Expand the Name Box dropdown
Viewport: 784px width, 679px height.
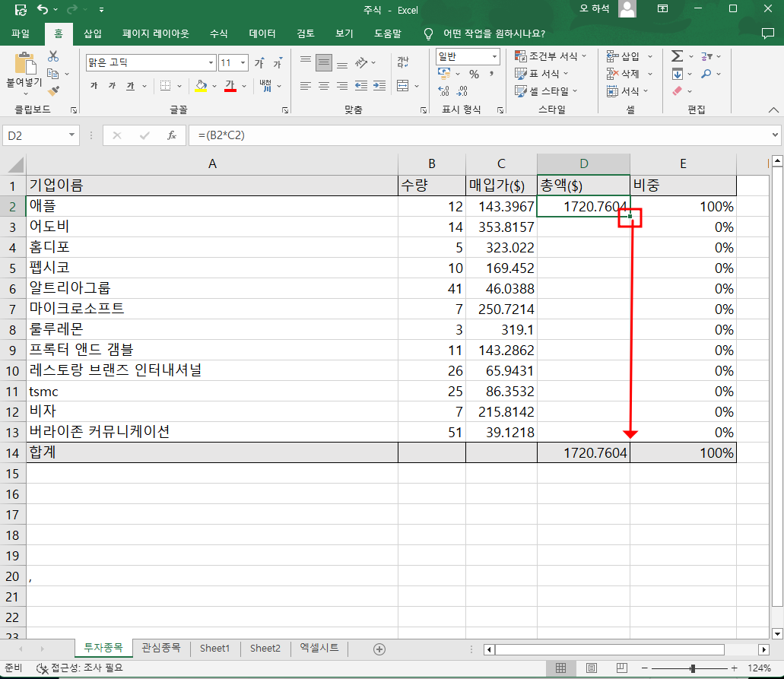[x=72, y=135]
